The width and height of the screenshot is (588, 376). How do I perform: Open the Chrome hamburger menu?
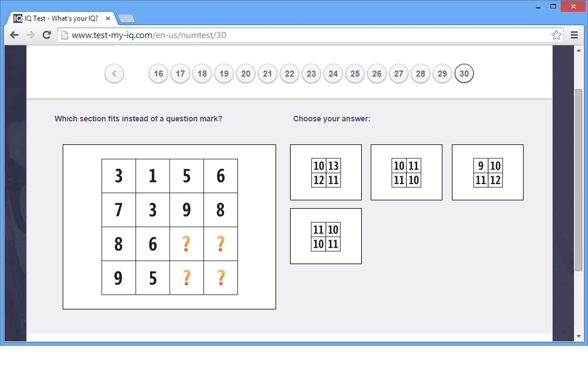click(574, 35)
